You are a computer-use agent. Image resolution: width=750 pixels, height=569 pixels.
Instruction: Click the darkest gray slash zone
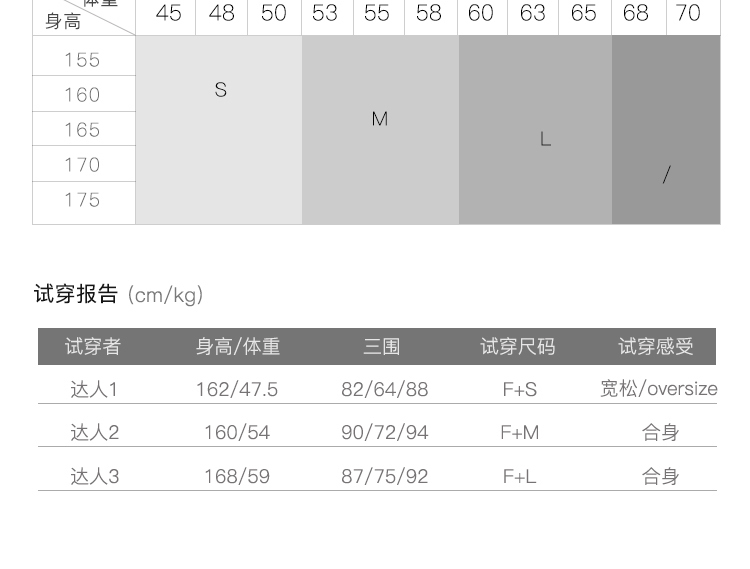(666, 175)
